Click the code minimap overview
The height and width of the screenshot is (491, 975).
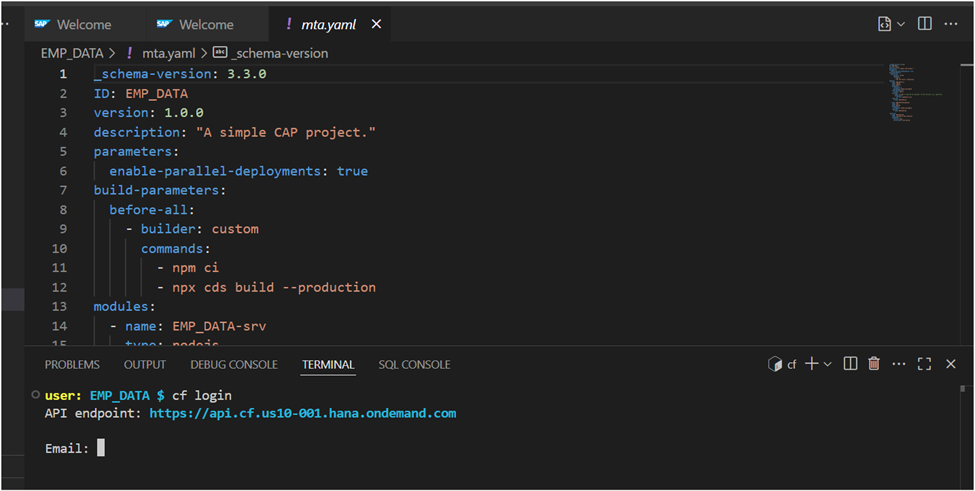914,93
